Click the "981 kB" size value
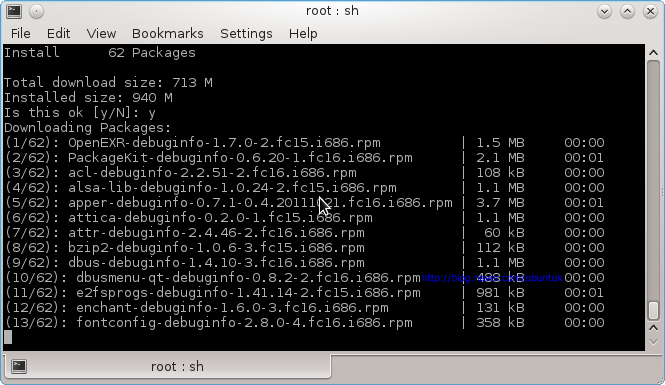 click(x=500, y=293)
